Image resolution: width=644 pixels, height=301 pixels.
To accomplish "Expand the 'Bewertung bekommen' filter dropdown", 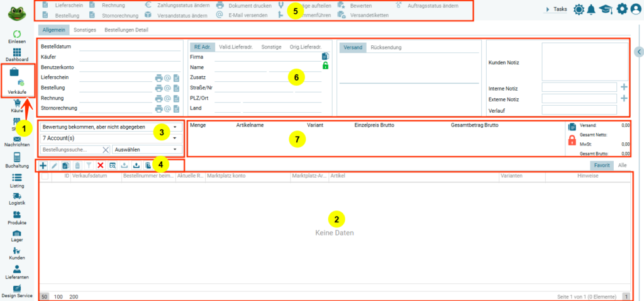I will coord(174,127).
